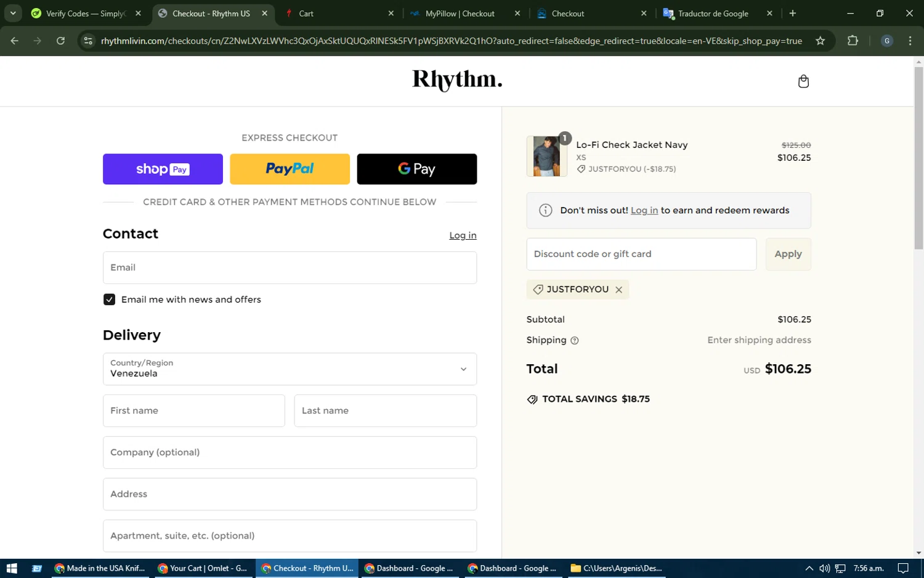This screenshot has height=578, width=924.
Task: Click the taskbar clock showing 7:56 a.m.
Action: [x=869, y=568]
